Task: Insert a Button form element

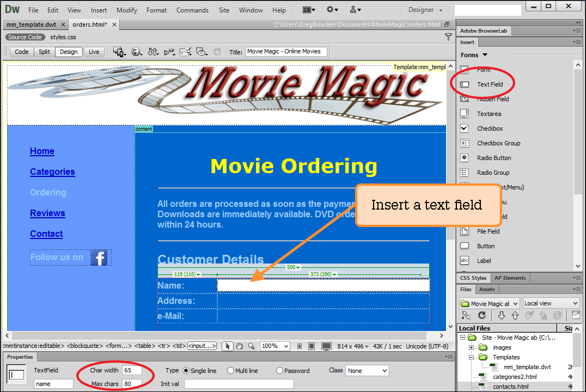Action: click(485, 246)
